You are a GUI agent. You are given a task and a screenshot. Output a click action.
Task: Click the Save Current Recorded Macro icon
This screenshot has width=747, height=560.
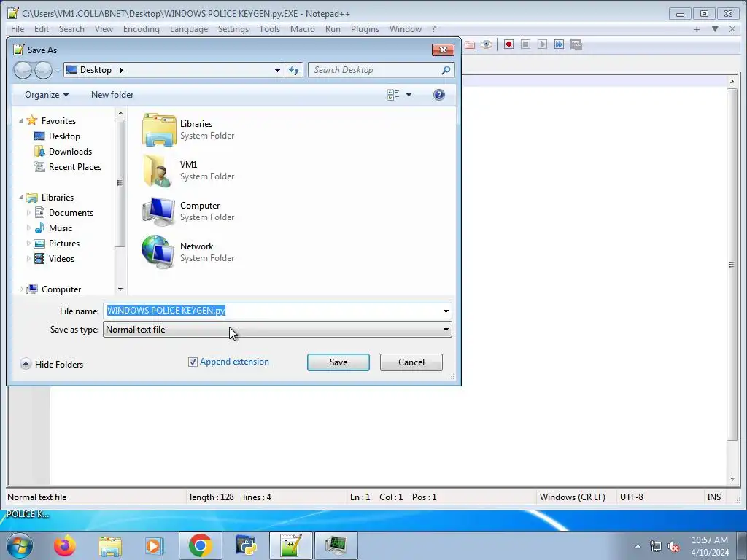576,44
